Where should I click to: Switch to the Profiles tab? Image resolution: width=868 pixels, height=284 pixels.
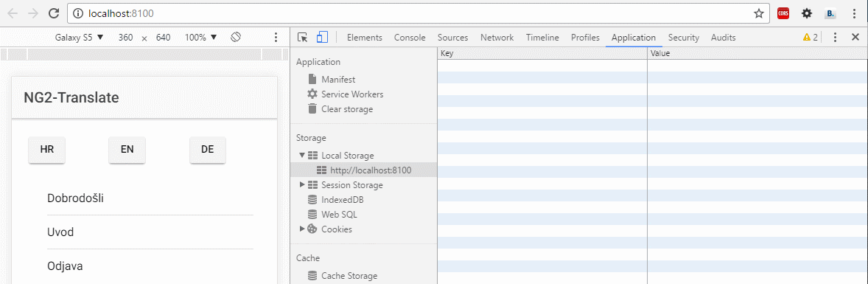(585, 38)
